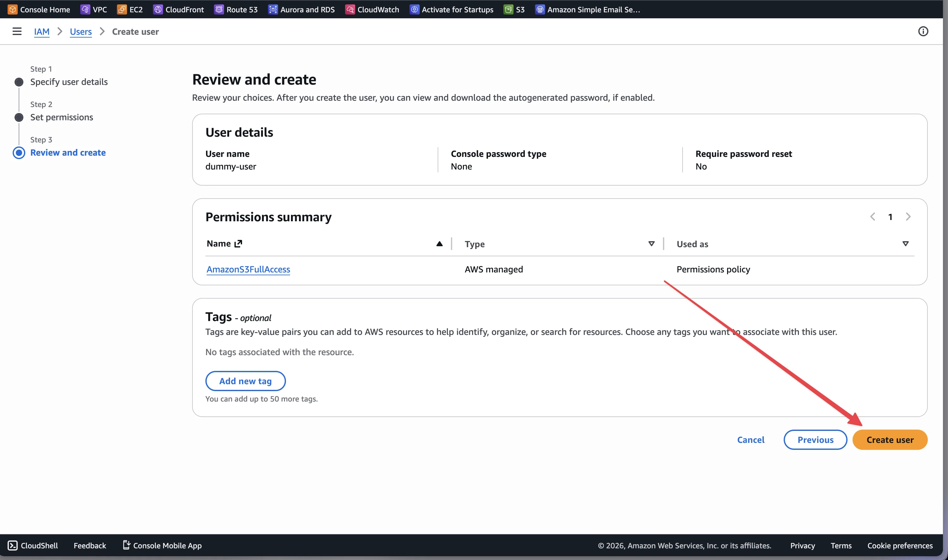
Task: Click the next page arrow in Permissions summary
Action: pos(908,217)
